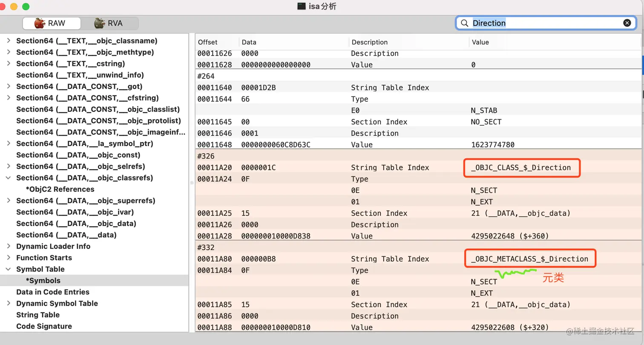
Task: Switch to RVA address mode
Action: pos(109,23)
